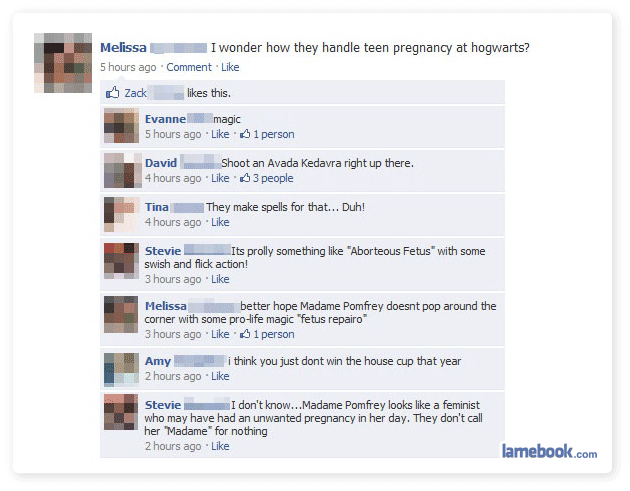Like Stevie's 'Aborteous Fetus' comment
The image size is (630, 491).
click(x=220, y=279)
